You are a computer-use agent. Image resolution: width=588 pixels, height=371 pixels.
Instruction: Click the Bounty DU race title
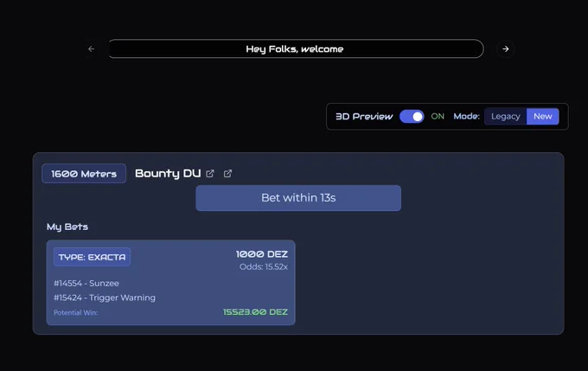coord(168,173)
